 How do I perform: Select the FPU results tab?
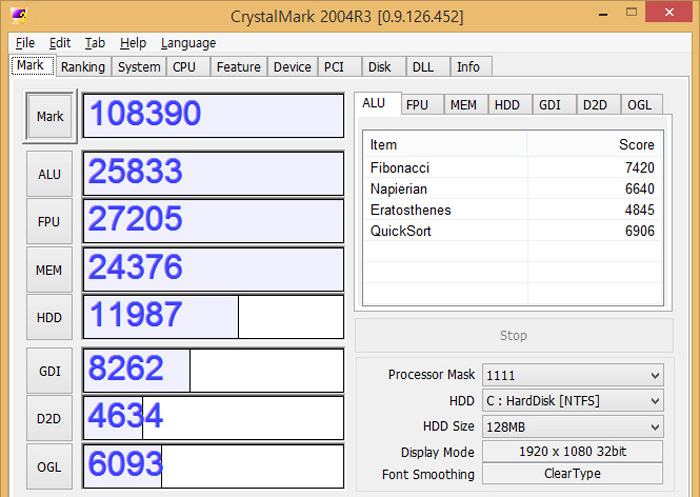pos(422,105)
